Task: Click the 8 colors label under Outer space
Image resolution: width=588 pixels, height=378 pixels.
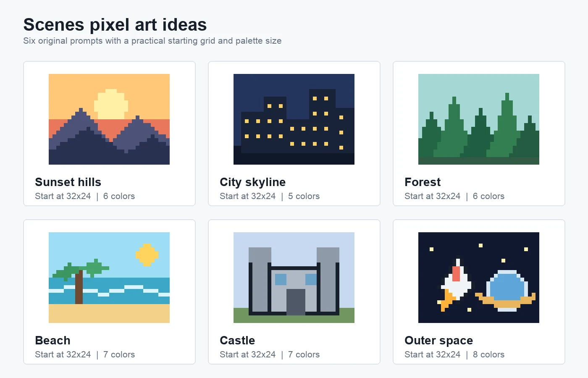Action: [488, 354]
